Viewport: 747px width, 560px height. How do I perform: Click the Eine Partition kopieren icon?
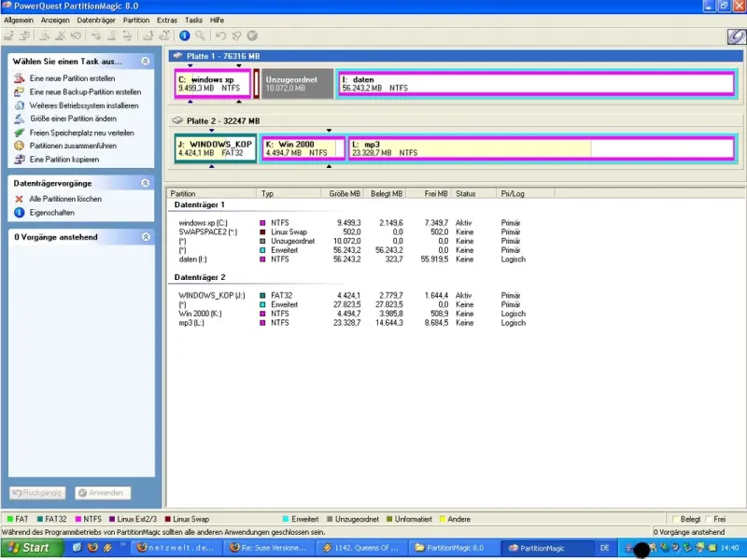pos(20,160)
